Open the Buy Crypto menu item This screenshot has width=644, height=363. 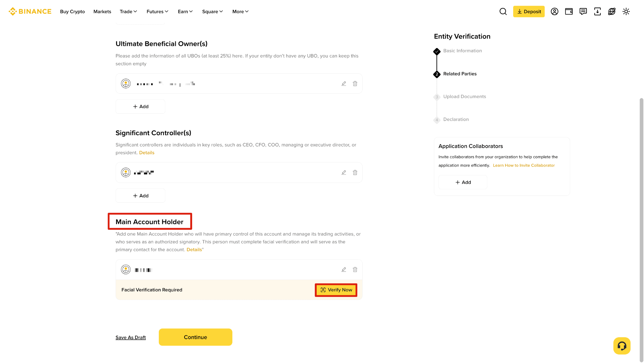click(x=72, y=12)
